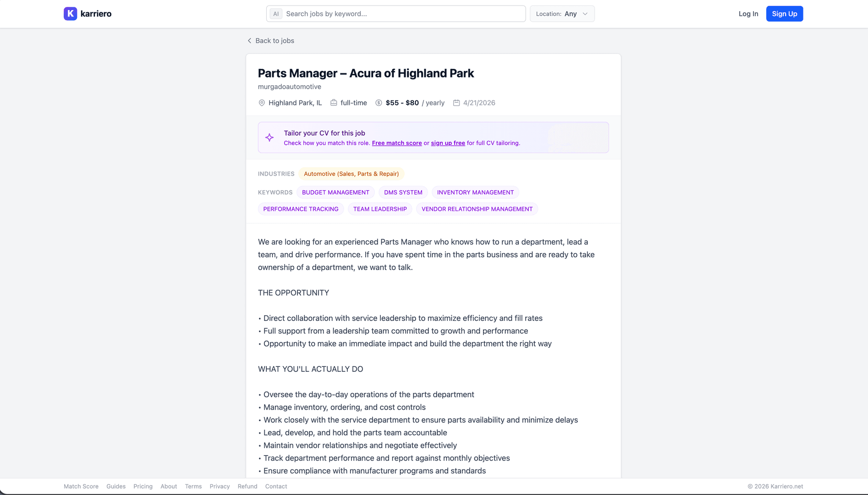Image resolution: width=868 pixels, height=495 pixels.
Task: Click the 'Maintain vendor relationships' bullet
Action: [x=357, y=445]
